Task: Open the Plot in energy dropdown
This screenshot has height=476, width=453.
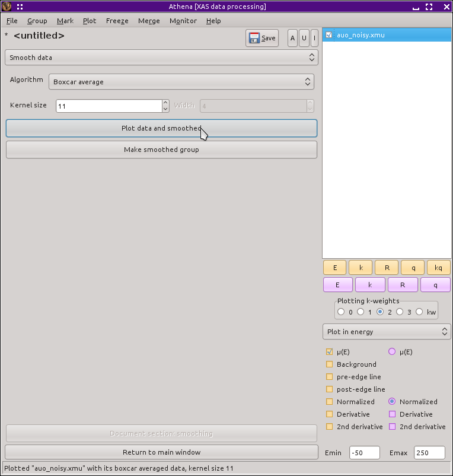Action: coord(387,332)
